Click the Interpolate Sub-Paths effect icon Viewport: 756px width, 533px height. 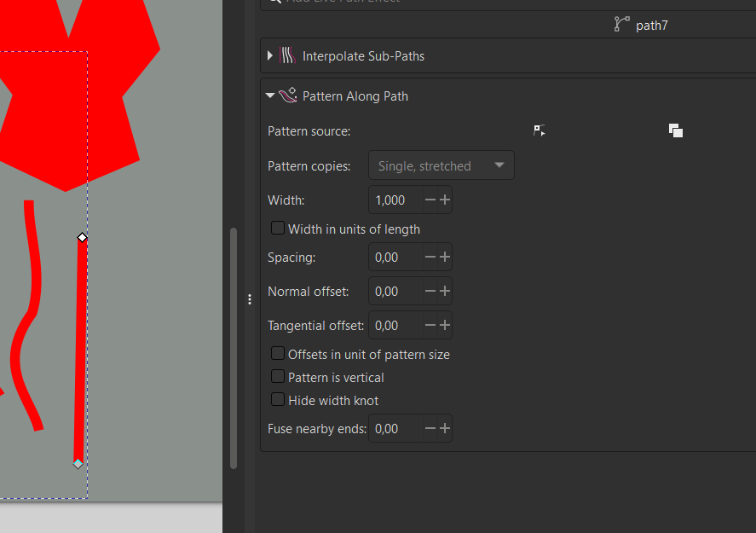288,55
